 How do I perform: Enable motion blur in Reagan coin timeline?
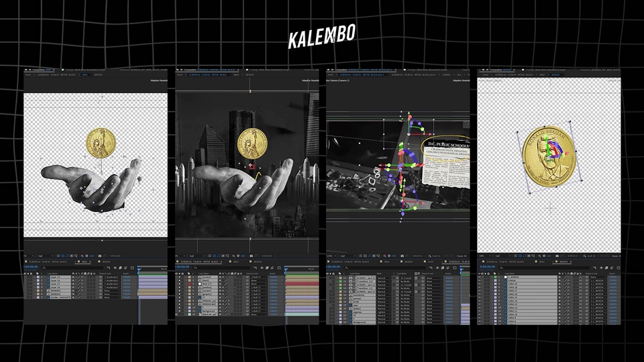pos(612,267)
